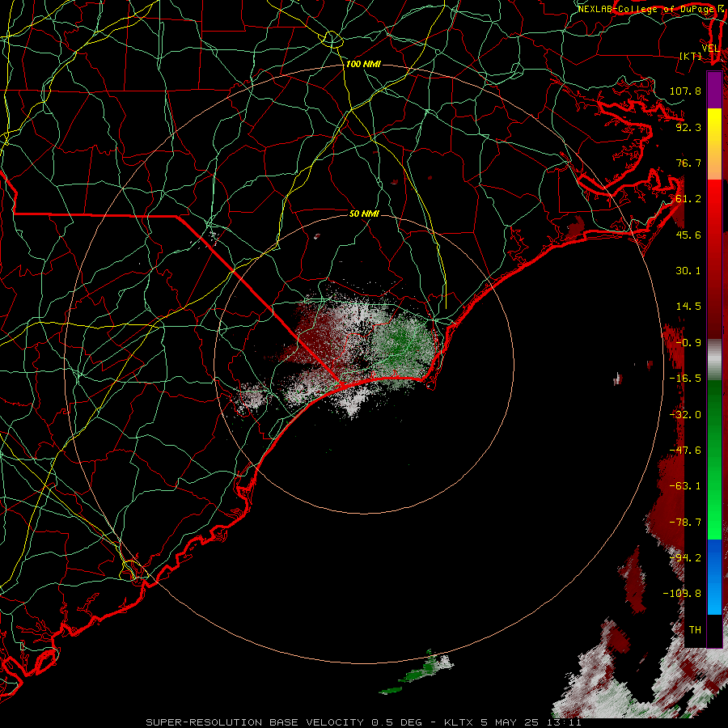Click the 50 NMI range ring label
The height and width of the screenshot is (728, 728).
(x=364, y=214)
